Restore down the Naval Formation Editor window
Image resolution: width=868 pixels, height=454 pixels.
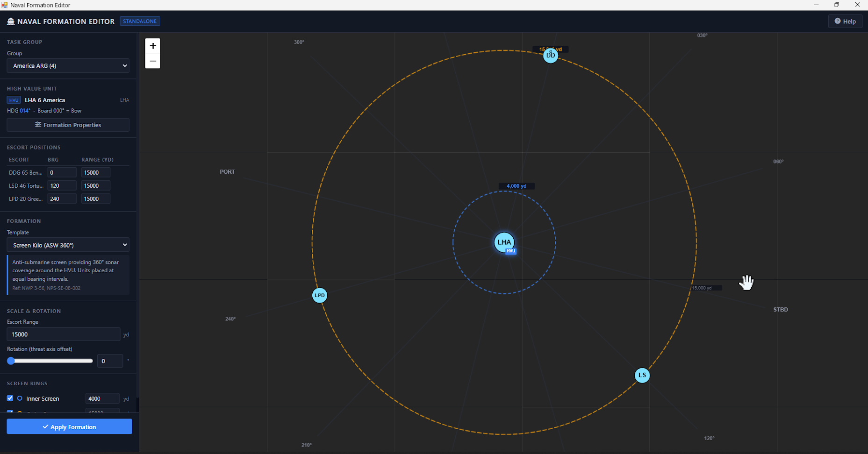(837, 5)
